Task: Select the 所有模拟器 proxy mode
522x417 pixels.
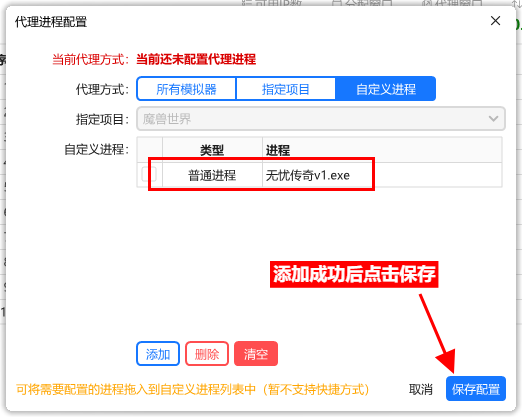Action: coord(186,89)
